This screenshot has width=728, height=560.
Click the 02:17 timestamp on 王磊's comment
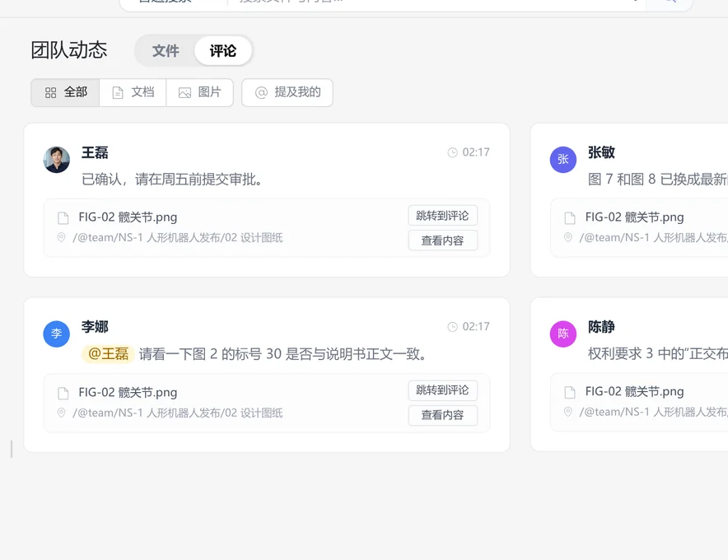[x=476, y=152]
